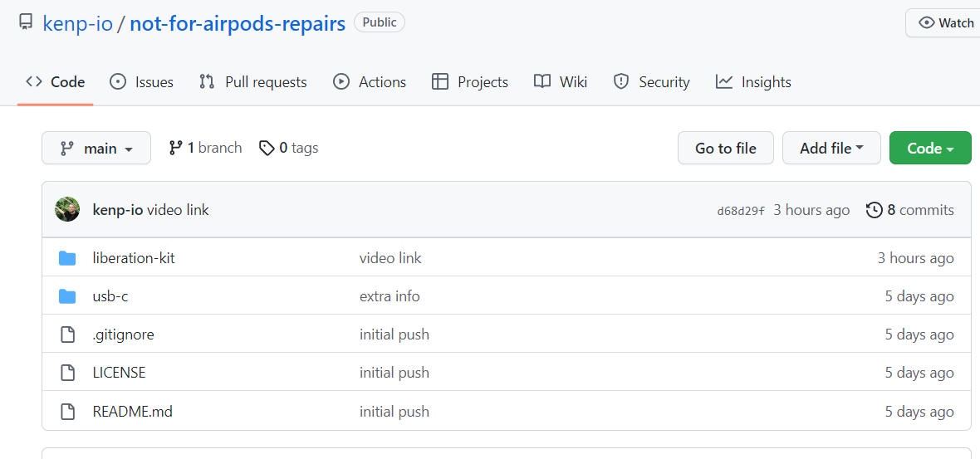Screen dimensions: 980x459
Task: Open the green Code dropdown
Action: point(929,148)
